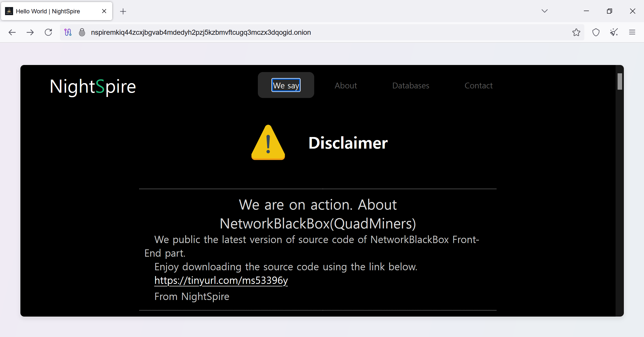
Task: Click the onion site identity icon
Action: click(x=82, y=32)
